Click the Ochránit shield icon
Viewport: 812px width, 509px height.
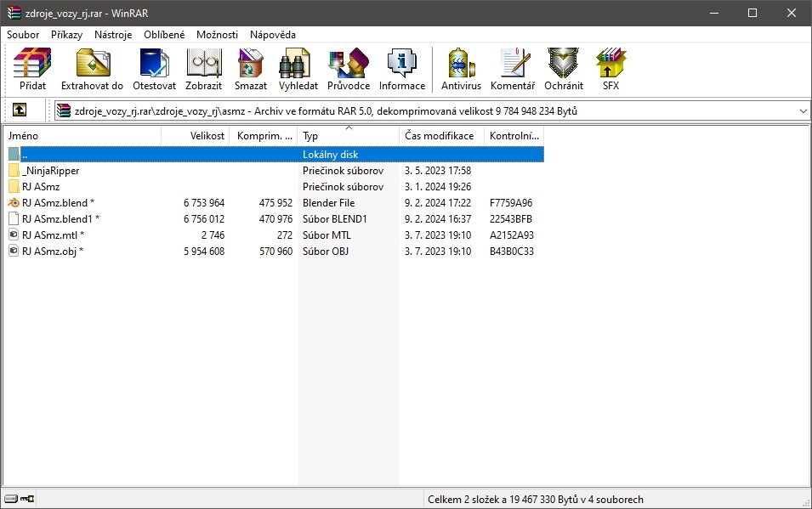click(564, 63)
